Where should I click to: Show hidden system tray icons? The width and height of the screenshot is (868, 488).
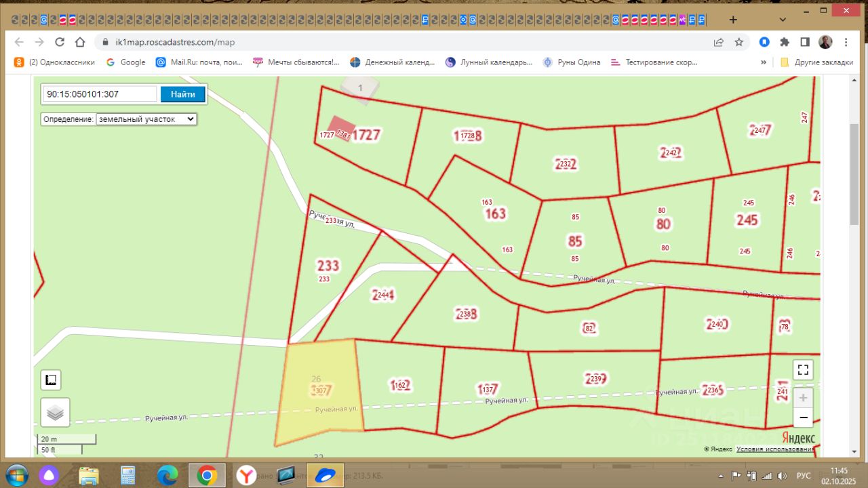(720, 475)
